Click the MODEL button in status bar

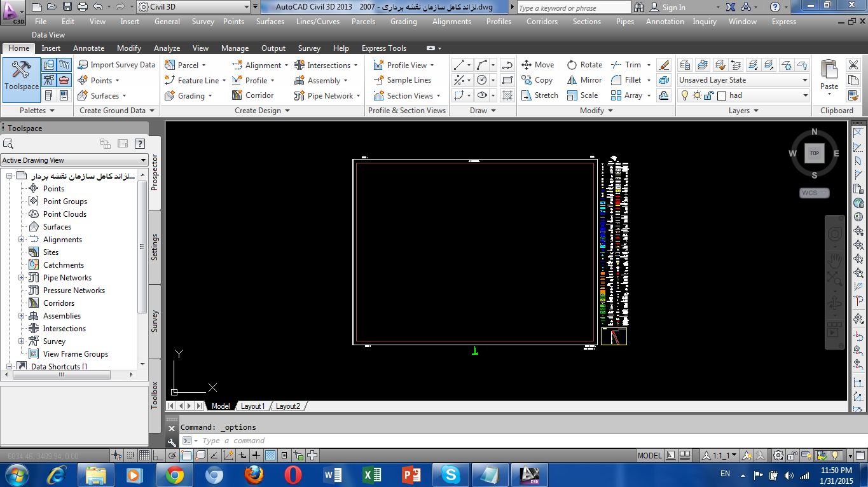tap(649, 455)
